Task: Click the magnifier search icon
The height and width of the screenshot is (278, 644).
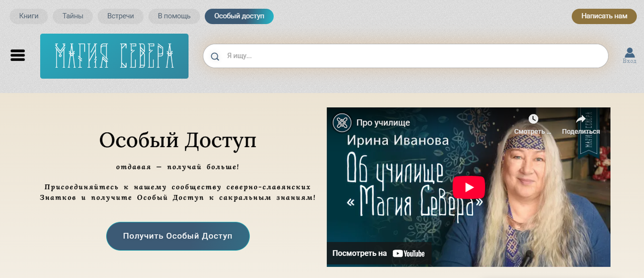Action: pyautogui.click(x=215, y=56)
